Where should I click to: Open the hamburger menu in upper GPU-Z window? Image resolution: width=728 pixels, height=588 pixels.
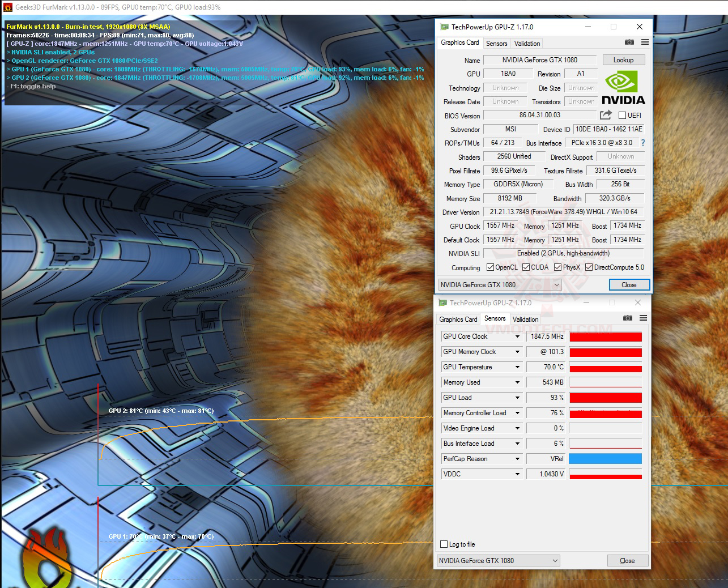[x=645, y=42]
